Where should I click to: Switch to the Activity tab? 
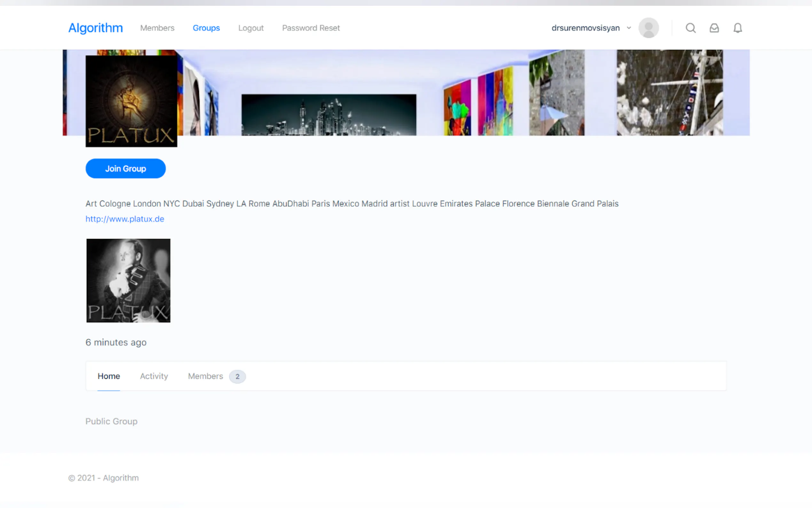(x=154, y=376)
